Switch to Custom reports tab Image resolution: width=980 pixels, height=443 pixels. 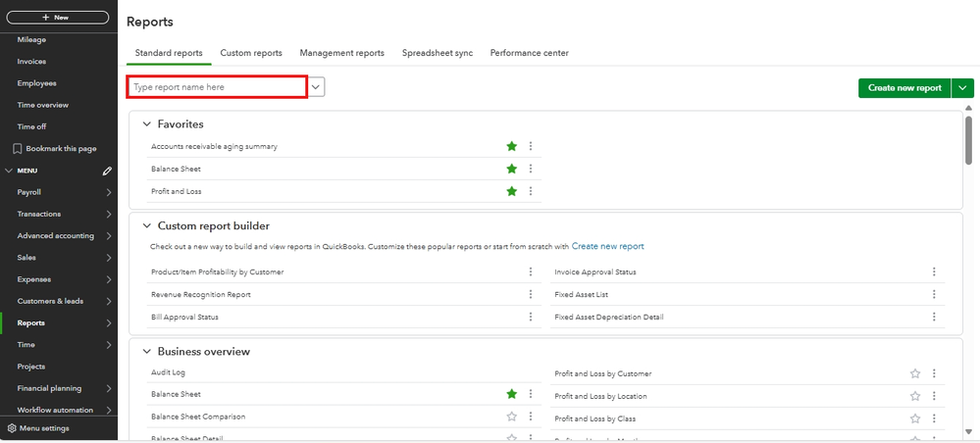point(251,53)
